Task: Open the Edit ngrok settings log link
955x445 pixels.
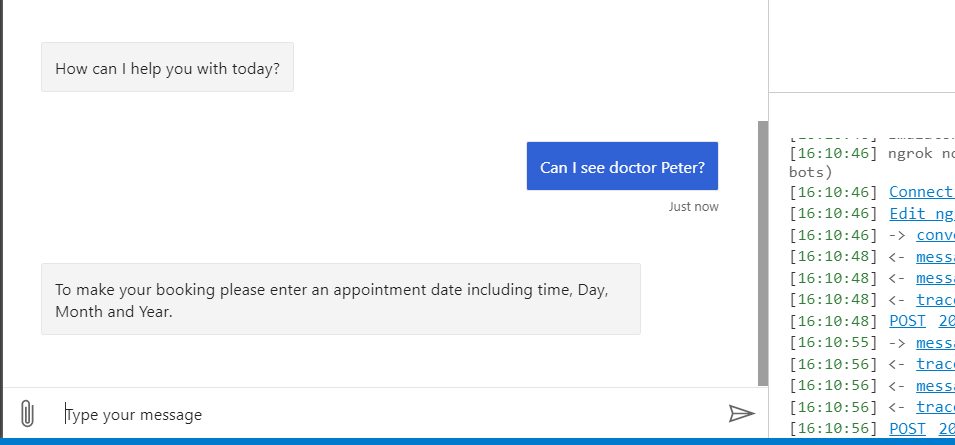Action: click(x=921, y=213)
